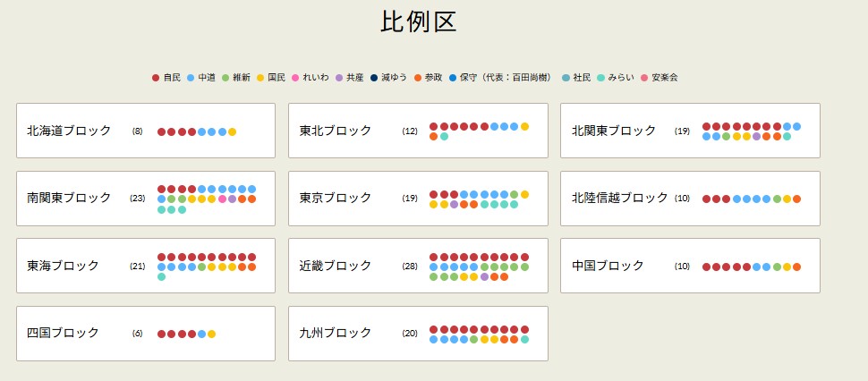Click the green 維新 legend dot
Screen dimensions: 868x381
(226, 78)
